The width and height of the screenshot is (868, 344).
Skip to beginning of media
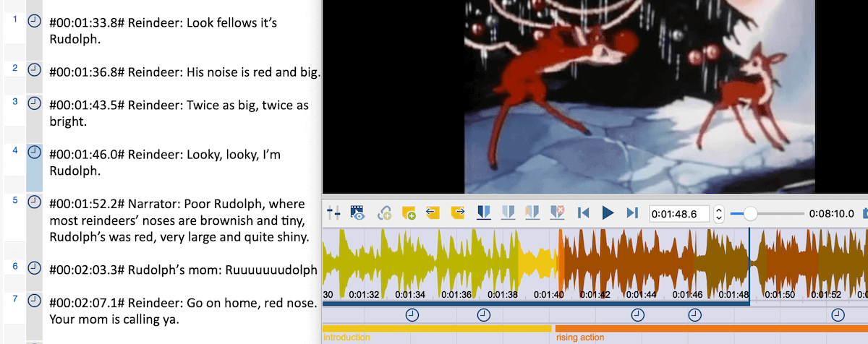pyautogui.click(x=584, y=212)
